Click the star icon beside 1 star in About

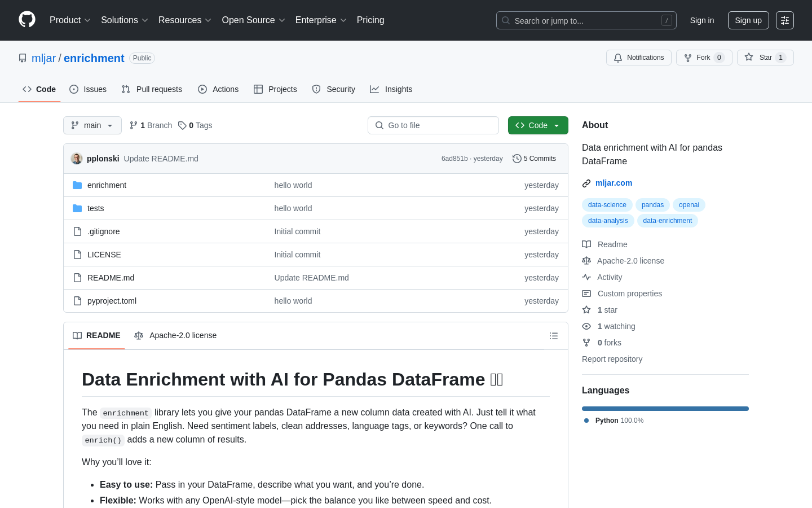click(586, 310)
